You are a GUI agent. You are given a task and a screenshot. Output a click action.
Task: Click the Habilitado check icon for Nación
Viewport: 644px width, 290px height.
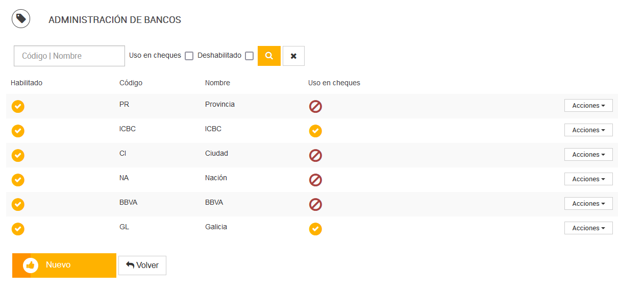click(x=18, y=180)
